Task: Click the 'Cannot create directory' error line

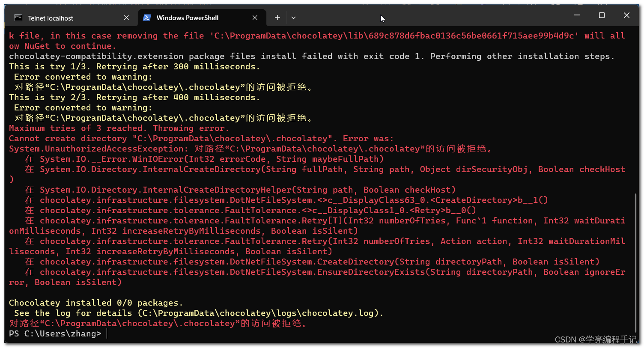Action: (201, 138)
